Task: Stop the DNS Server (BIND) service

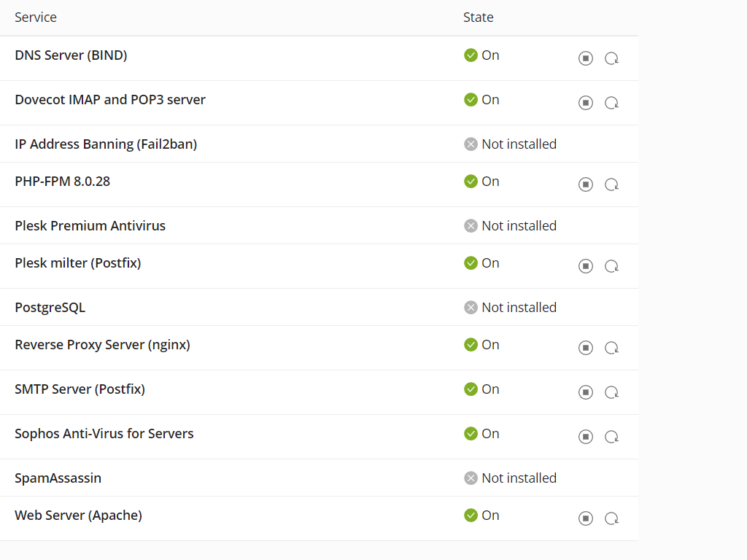Action: [x=586, y=58]
